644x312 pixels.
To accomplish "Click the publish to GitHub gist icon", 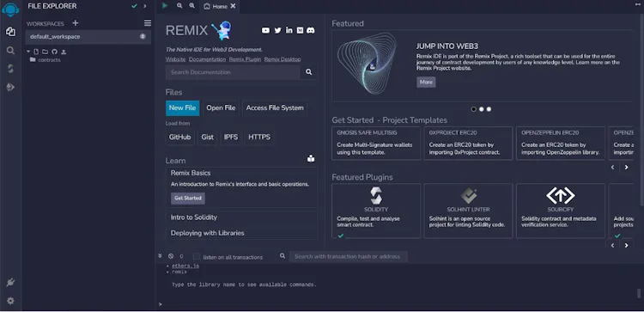I will pos(54,52).
